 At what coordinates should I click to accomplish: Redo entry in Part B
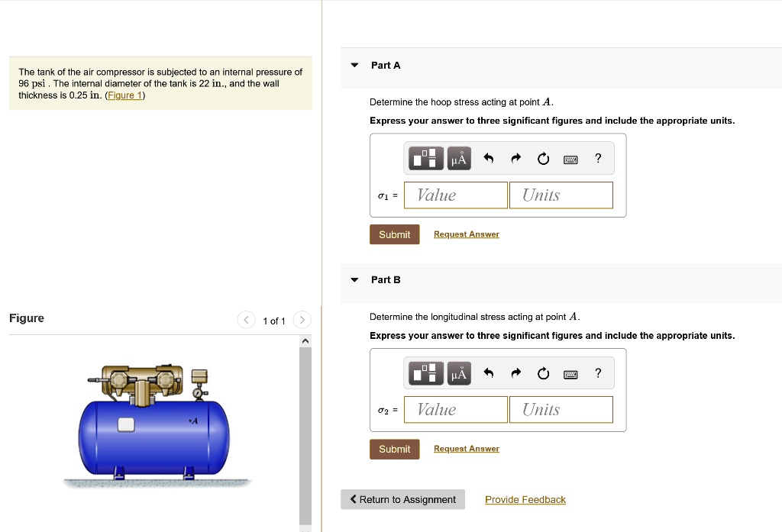pyautogui.click(x=516, y=373)
